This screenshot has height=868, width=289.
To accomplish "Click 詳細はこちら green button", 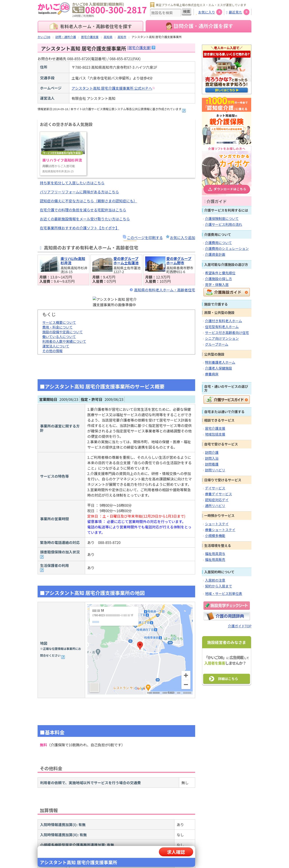I will click(226, 679).
